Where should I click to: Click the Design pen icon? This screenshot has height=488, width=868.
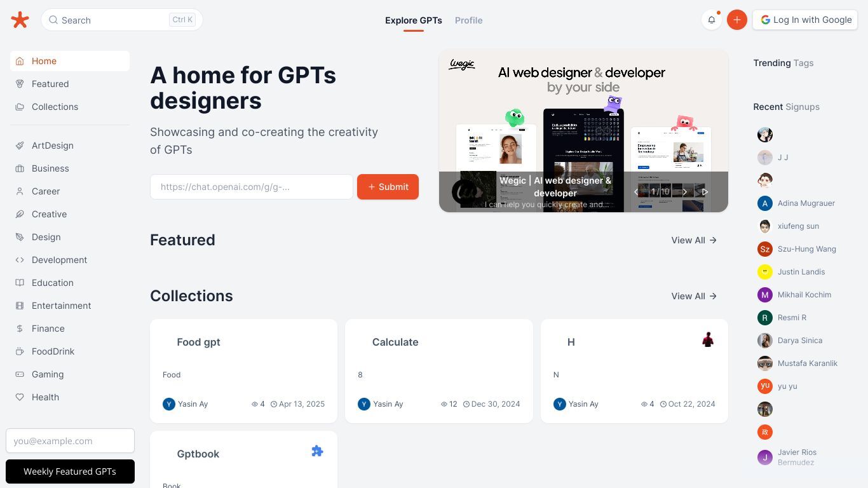point(20,237)
